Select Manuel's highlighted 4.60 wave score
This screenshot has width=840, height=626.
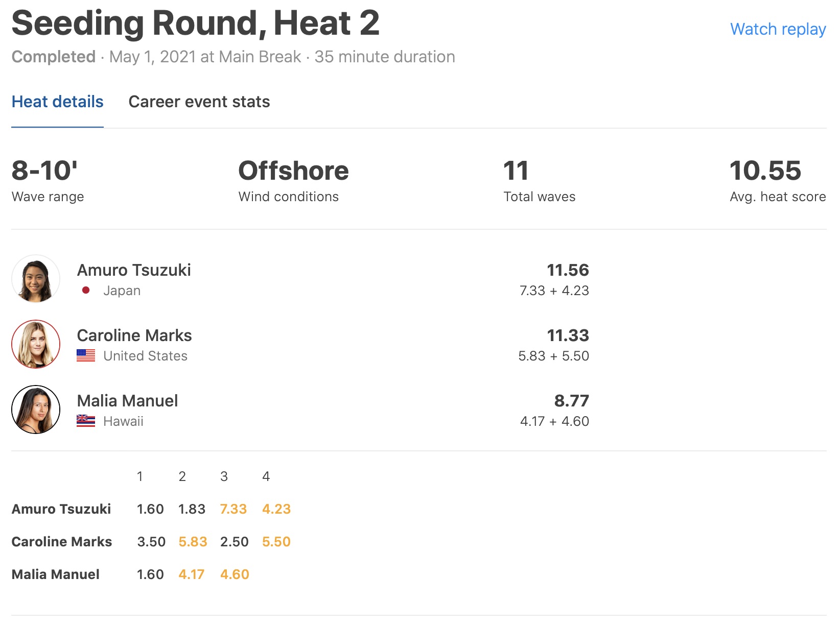[235, 574]
